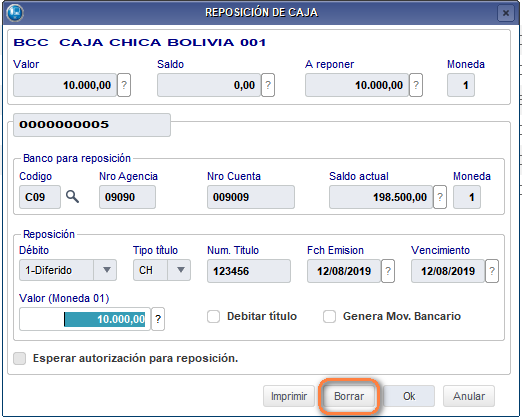Click the Vencimiento date field
The image size is (522, 420).
click(448, 271)
